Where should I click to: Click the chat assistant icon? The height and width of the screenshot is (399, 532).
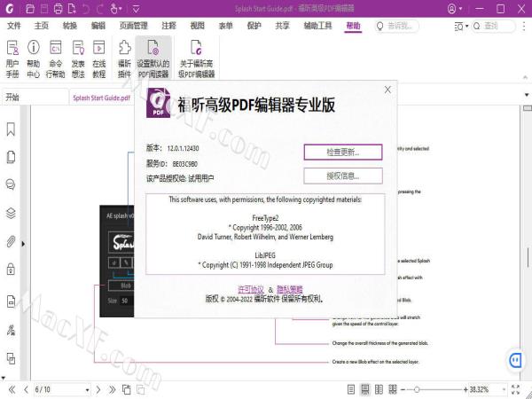point(516,360)
